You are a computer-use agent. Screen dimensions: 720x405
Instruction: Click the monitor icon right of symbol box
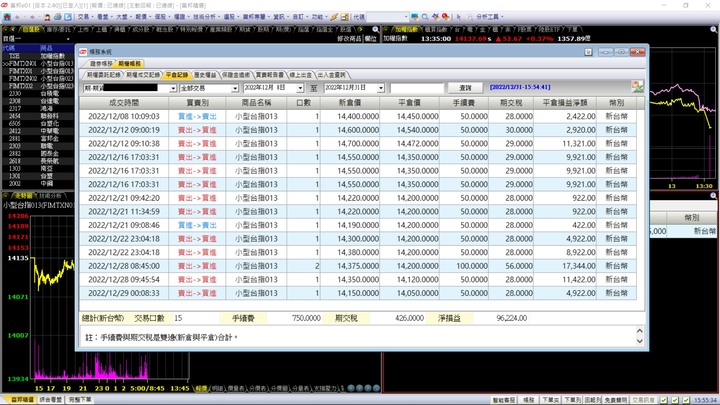tap(415, 17)
